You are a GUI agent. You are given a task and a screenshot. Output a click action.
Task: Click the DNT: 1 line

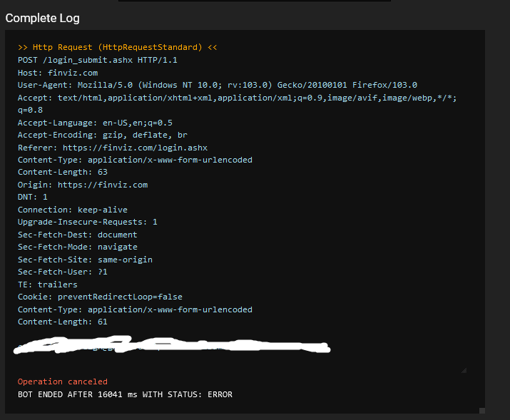[33, 197]
